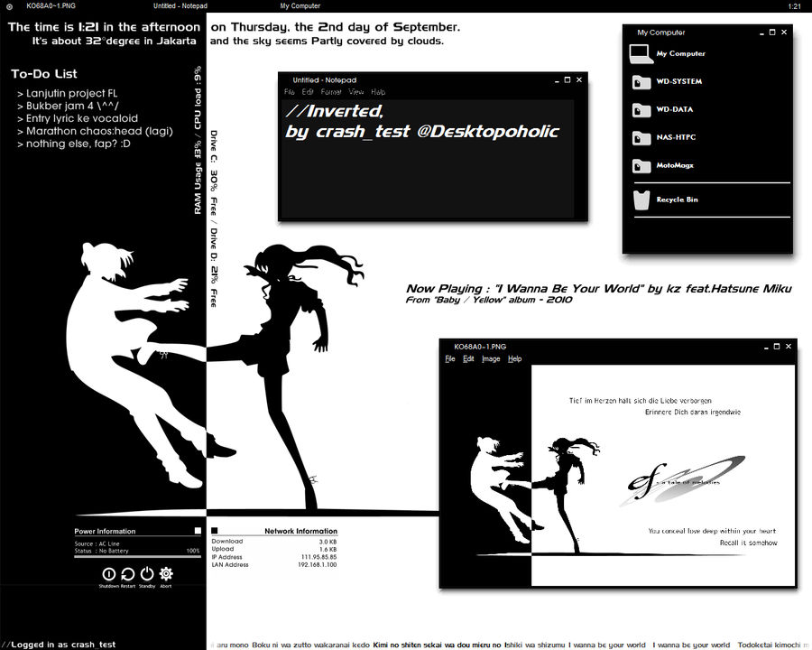Click the Shutdown power icon
This screenshot has height=650, width=812.
pyautogui.click(x=109, y=574)
